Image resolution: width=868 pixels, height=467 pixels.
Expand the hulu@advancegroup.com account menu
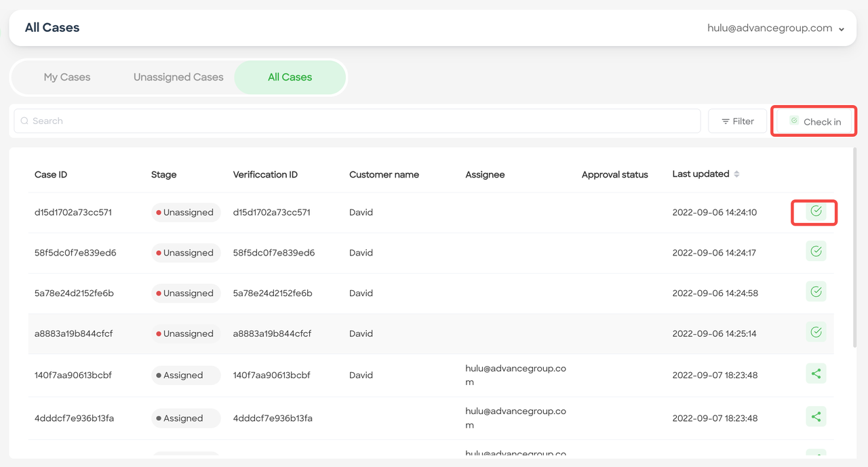coord(775,28)
